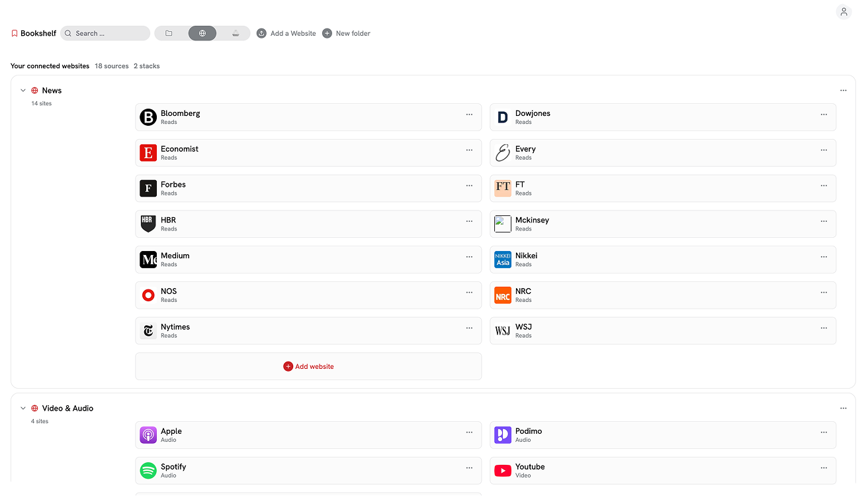Open the FT options menu
The width and height of the screenshot is (868, 496).
824,186
